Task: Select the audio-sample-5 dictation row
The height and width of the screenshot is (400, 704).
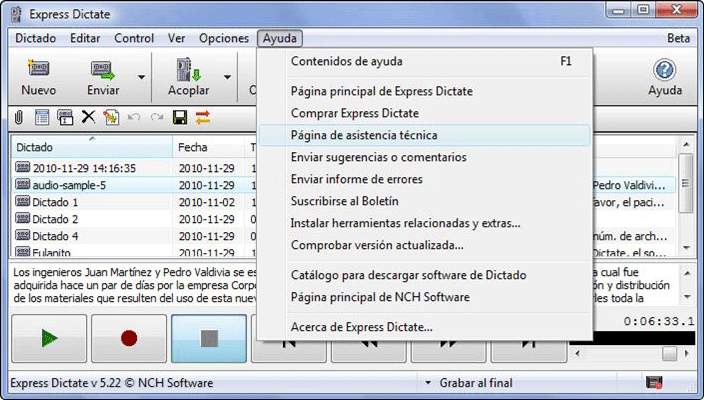Action: coord(68,185)
